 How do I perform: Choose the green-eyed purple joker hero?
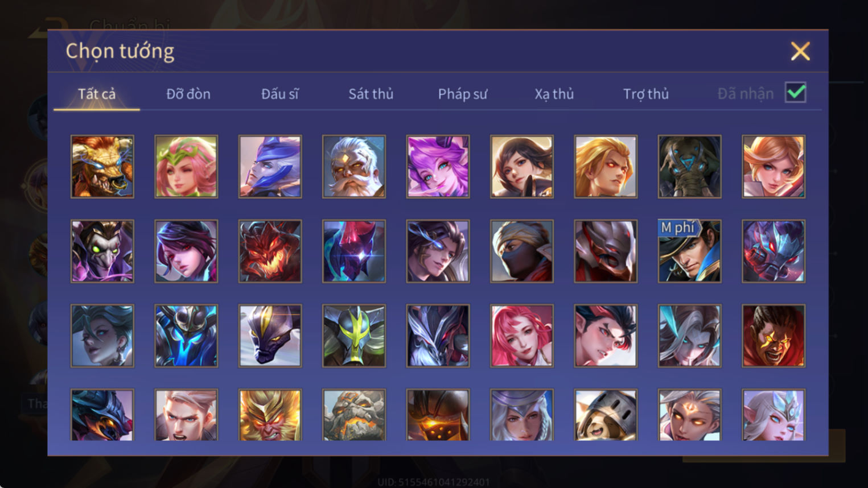click(x=102, y=251)
